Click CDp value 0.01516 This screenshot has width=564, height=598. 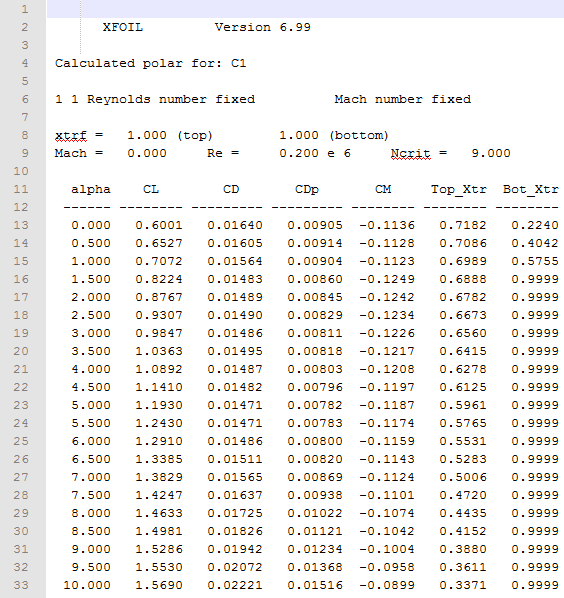(x=315, y=585)
